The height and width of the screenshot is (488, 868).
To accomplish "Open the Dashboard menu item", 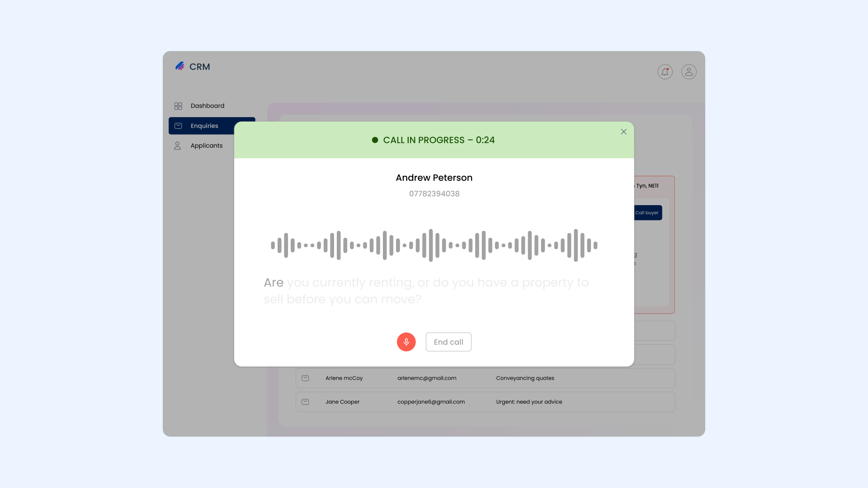I will [207, 106].
